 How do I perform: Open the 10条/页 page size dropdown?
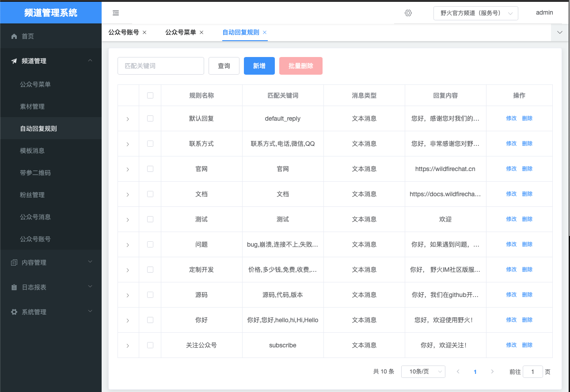[x=423, y=372]
